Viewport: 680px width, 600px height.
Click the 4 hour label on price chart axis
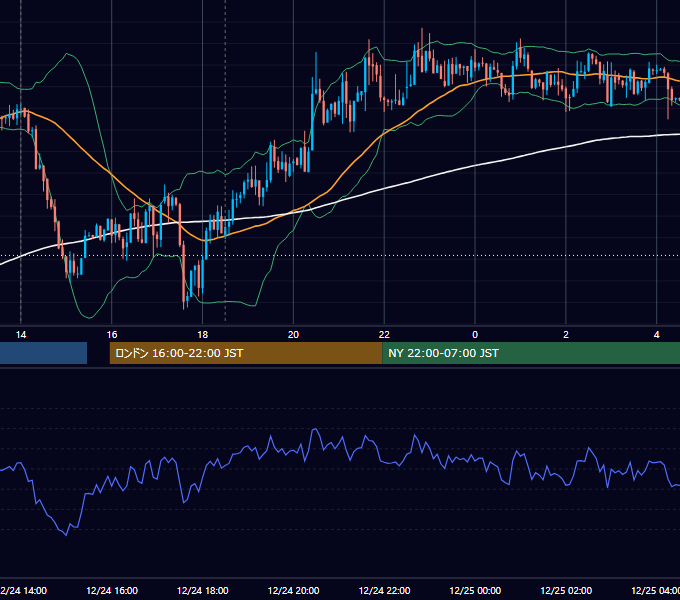(657, 334)
